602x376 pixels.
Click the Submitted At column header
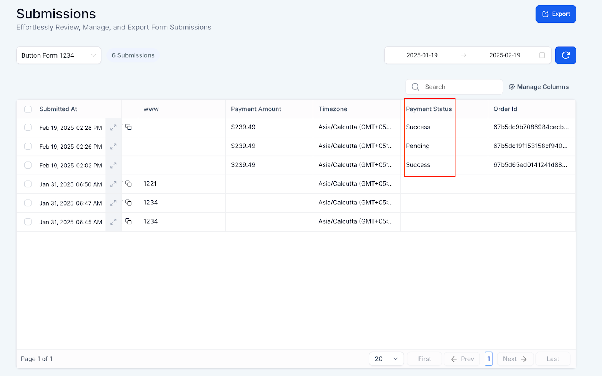coord(58,109)
